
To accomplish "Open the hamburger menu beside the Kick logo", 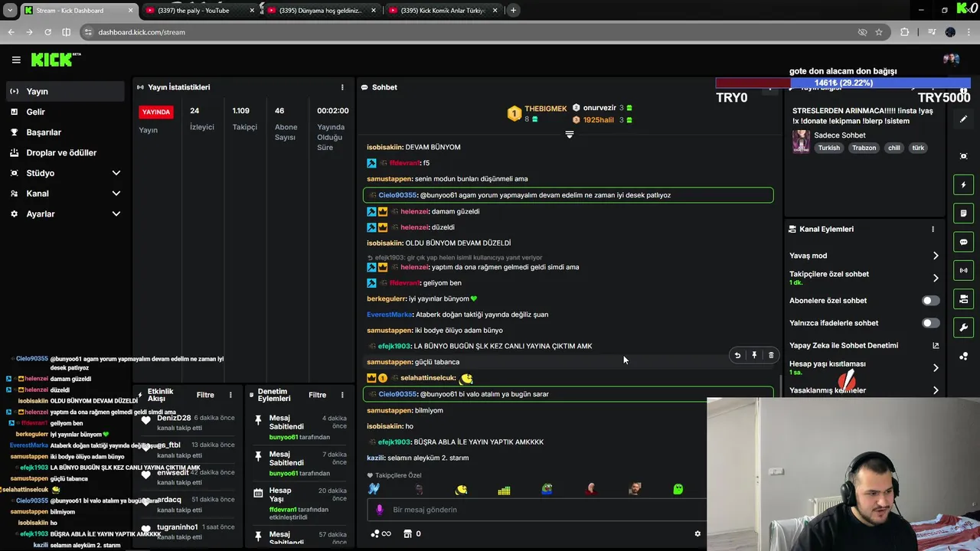I will 16,60.
